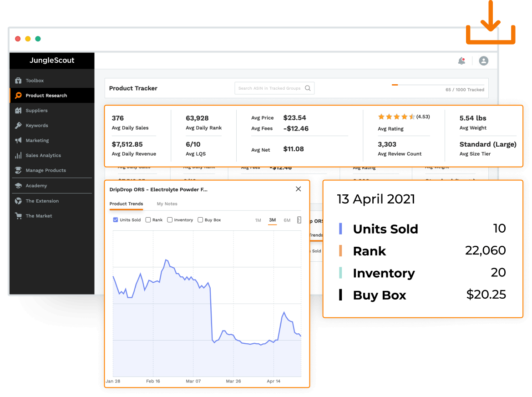Open the user profile menu
Viewport: 532px width, 397px height.
point(483,60)
